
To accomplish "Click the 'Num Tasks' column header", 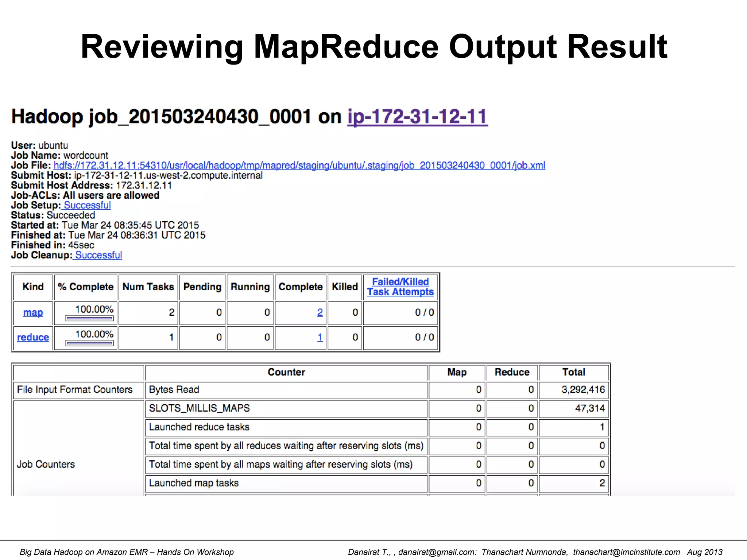I will [148, 287].
